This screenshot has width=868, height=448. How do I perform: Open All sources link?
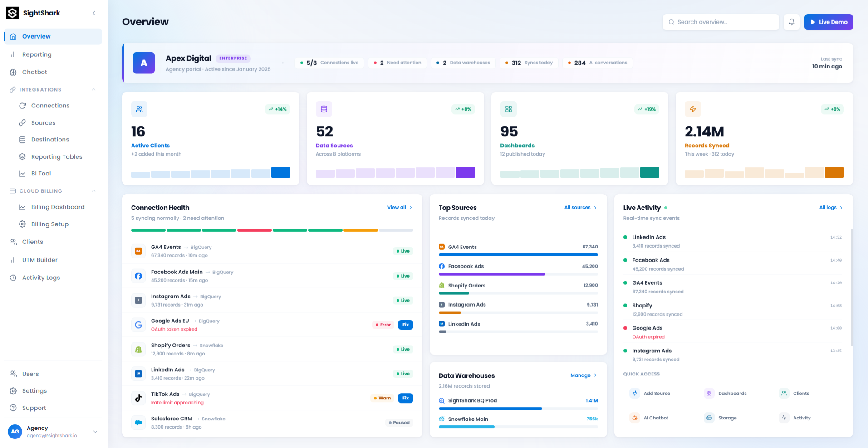(x=581, y=208)
